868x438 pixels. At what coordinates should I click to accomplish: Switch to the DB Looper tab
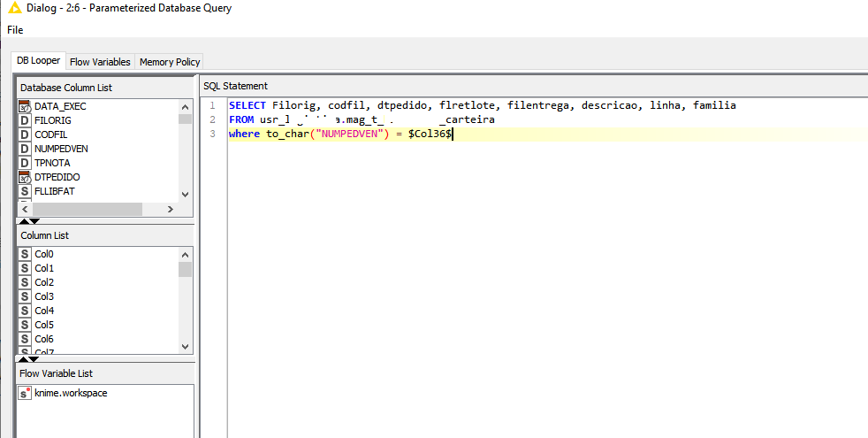(38, 61)
